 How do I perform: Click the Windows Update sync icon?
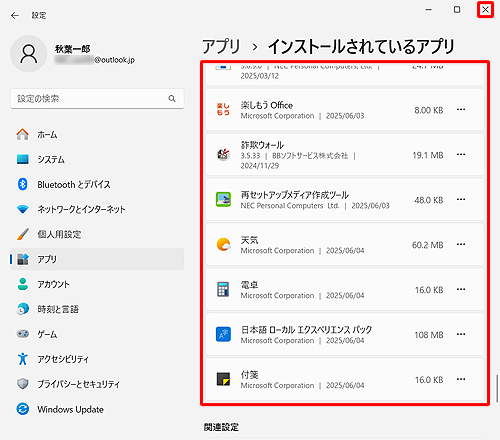point(23,409)
